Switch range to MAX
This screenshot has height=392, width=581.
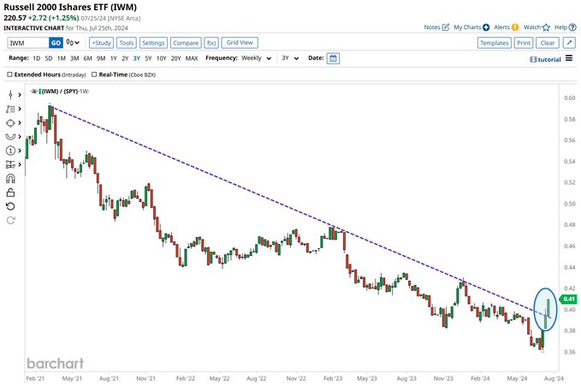[x=191, y=58]
